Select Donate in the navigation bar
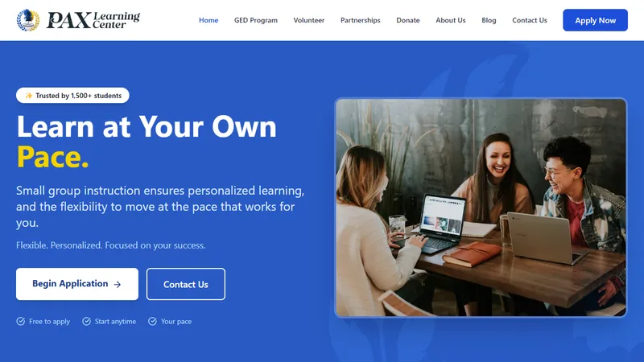Viewport: 644px width, 362px height. 408,20
